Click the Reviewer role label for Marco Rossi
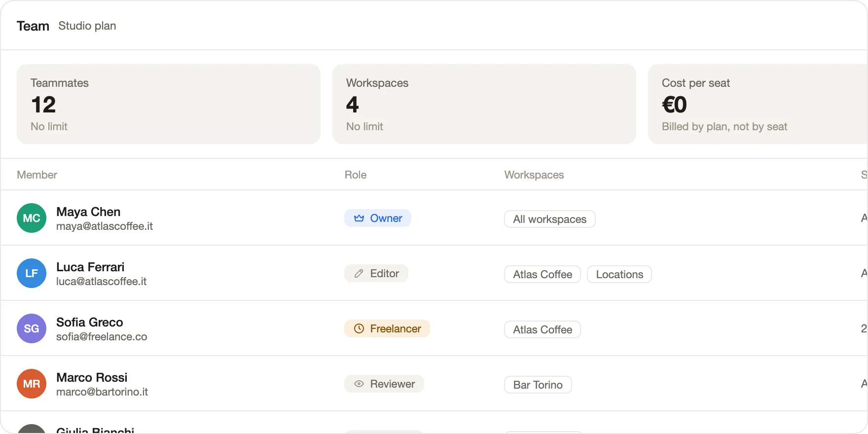 (x=384, y=384)
